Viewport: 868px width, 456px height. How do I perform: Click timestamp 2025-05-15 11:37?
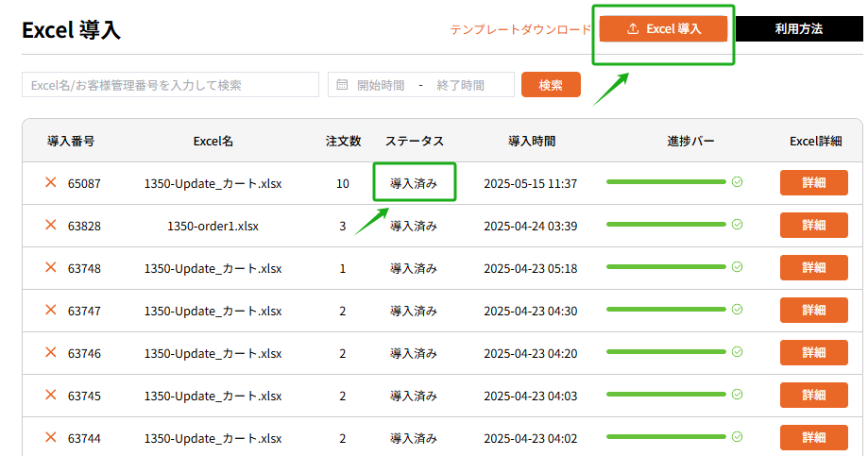(x=530, y=183)
